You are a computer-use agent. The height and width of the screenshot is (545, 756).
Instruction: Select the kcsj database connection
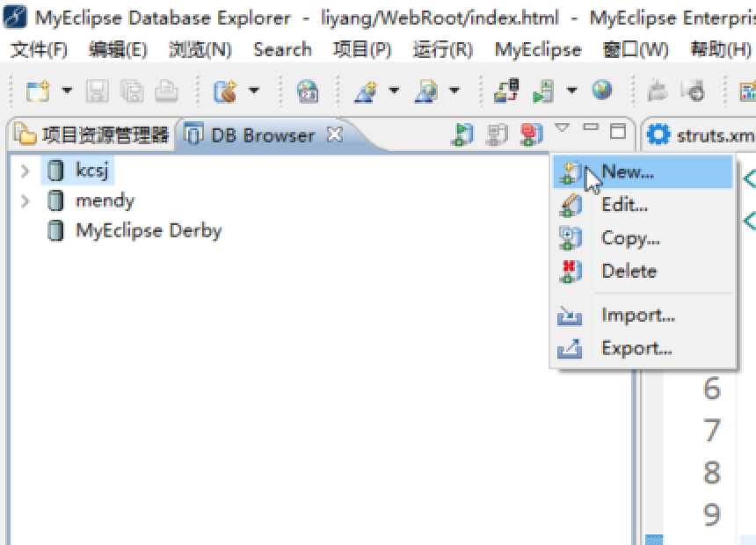click(92, 170)
